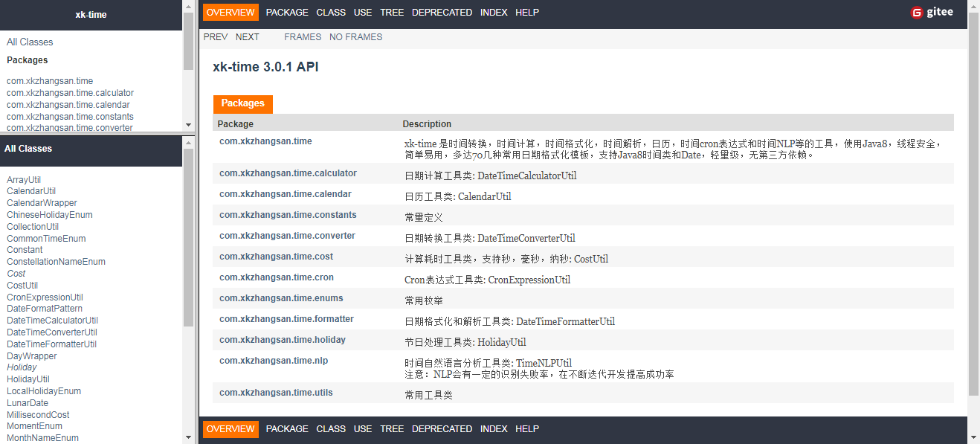Open com.xkzhangsan.time.holiday package in table
The height and width of the screenshot is (444, 980).
coord(283,340)
